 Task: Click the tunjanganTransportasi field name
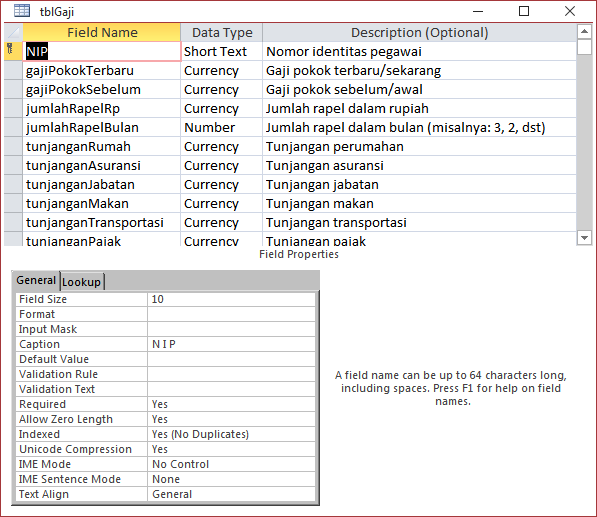(102, 222)
